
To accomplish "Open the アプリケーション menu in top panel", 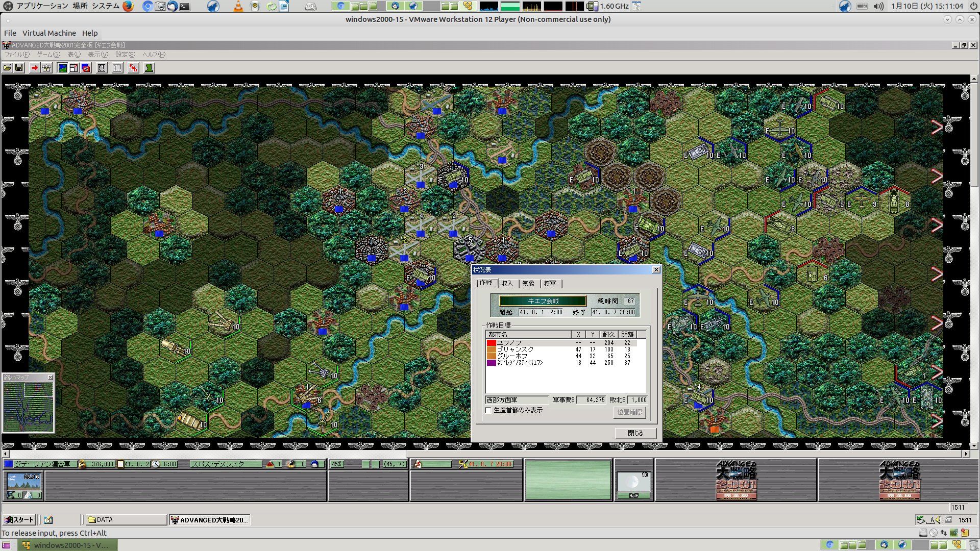I will [42, 6].
